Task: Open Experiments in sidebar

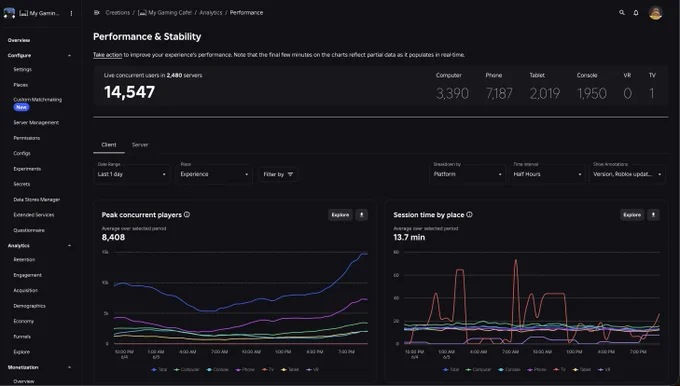Action: click(x=27, y=169)
